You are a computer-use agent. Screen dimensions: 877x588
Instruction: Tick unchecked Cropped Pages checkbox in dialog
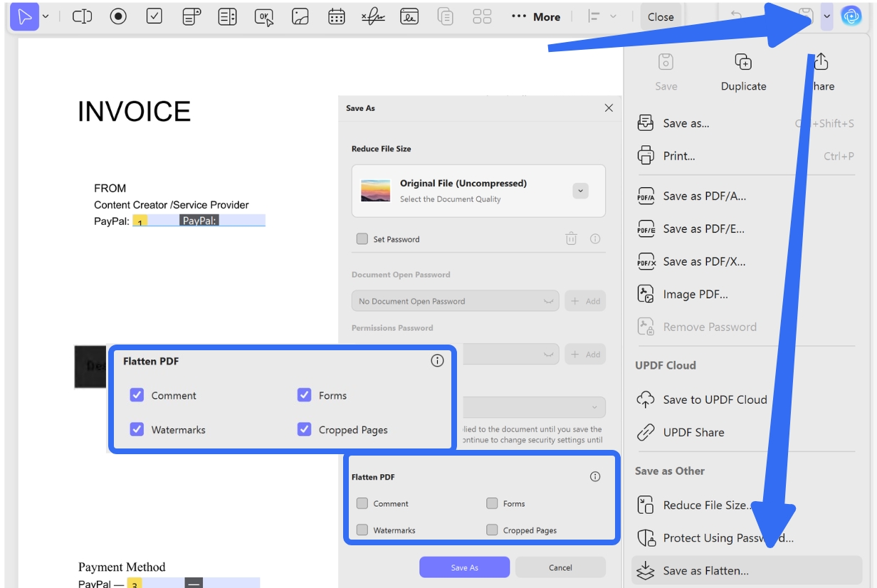click(x=492, y=530)
